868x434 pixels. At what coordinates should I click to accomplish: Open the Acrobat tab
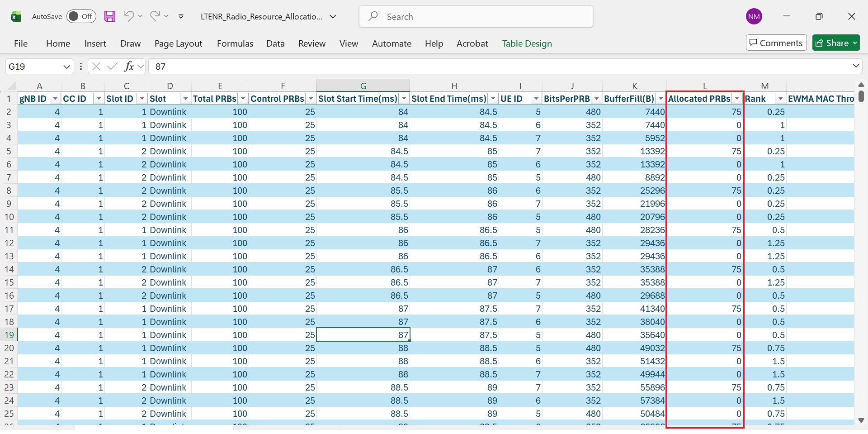coord(472,43)
